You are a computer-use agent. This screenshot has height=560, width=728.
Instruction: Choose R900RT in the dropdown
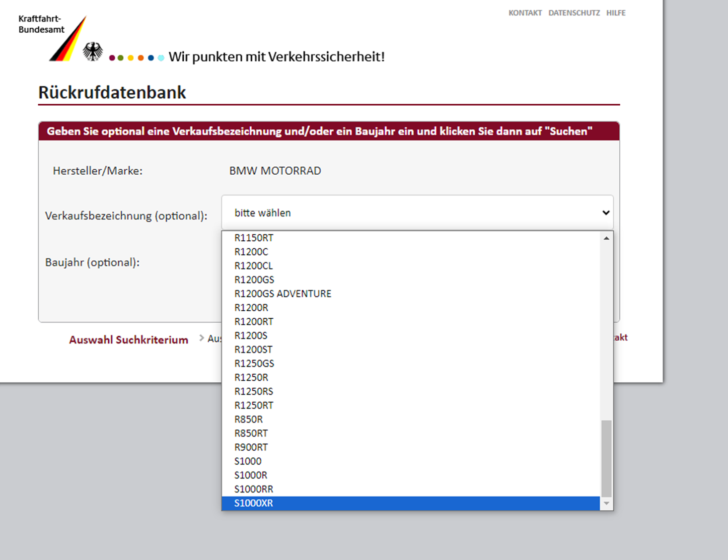(x=411, y=447)
